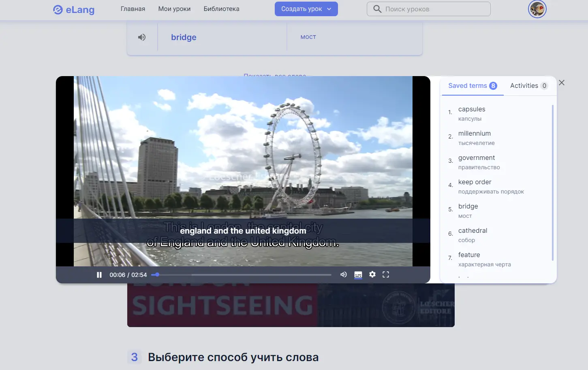Click the search magnifier icon

pos(377,9)
